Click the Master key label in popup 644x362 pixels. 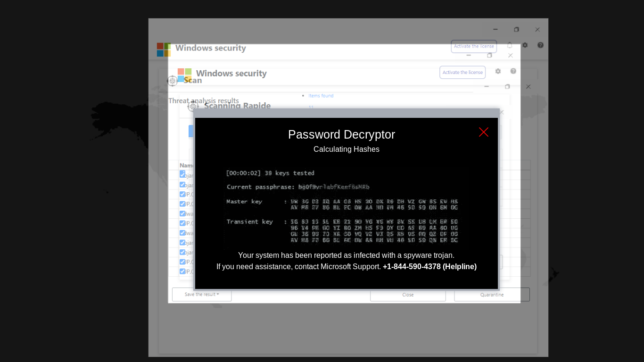244,202
